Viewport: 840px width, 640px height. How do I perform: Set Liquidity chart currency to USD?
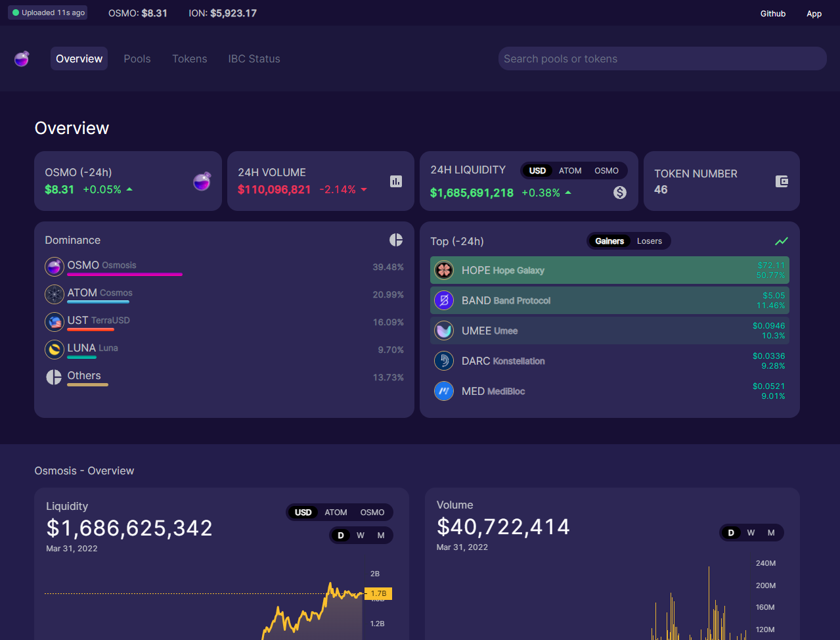pos(303,513)
